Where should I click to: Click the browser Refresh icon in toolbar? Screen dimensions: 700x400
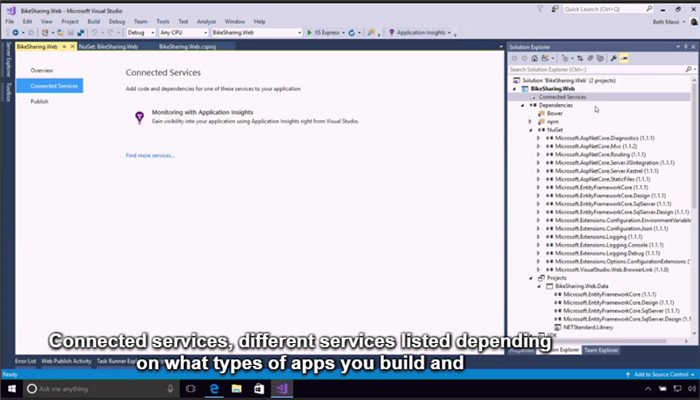pyautogui.click(x=352, y=33)
